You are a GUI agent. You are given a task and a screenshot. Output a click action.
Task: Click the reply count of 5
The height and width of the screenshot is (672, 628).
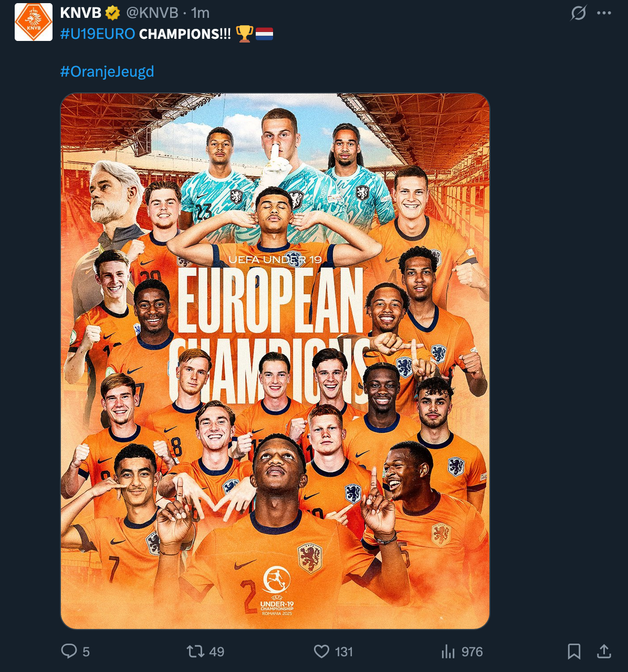tap(86, 652)
